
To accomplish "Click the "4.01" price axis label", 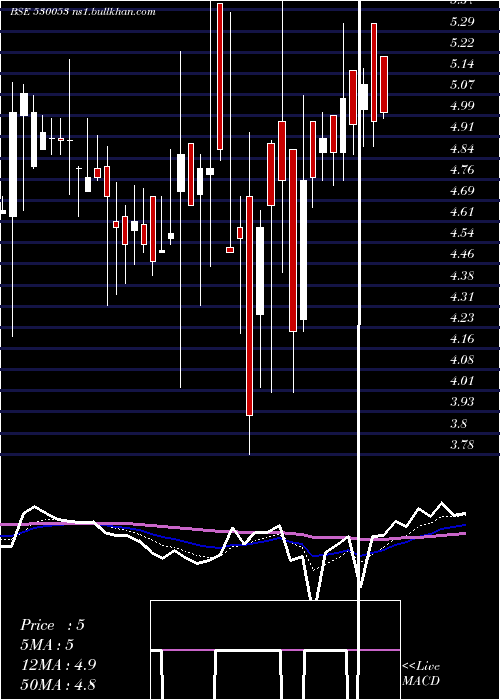I will 462,381.
